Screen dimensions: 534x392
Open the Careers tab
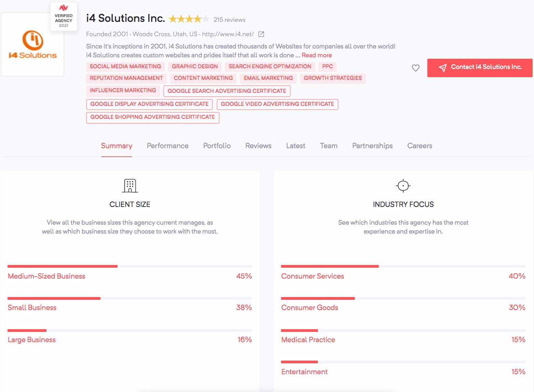pyautogui.click(x=419, y=146)
